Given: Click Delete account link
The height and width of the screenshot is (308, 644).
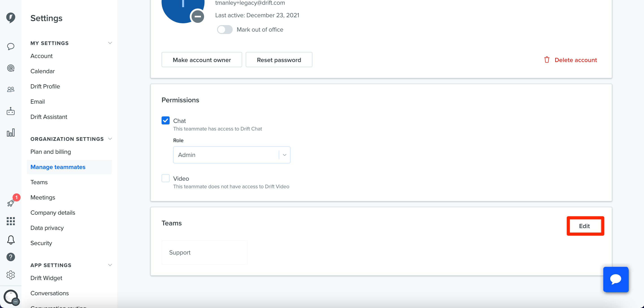Looking at the screenshot, I should point(571,60).
